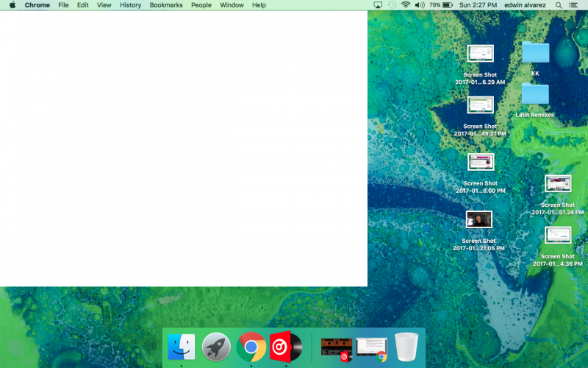Open the minimized DJ app window in Dock
This screenshot has height=368, width=588.
[x=337, y=349]
